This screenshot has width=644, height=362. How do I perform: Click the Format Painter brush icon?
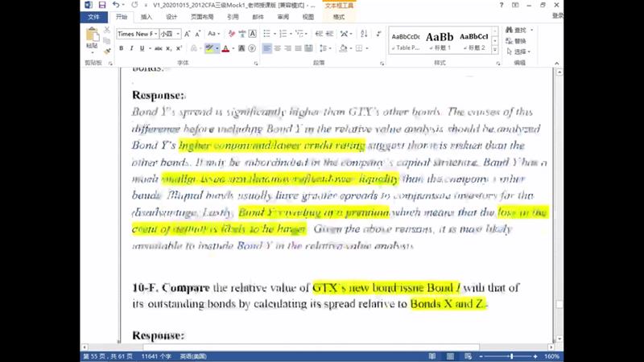(107, 51)
